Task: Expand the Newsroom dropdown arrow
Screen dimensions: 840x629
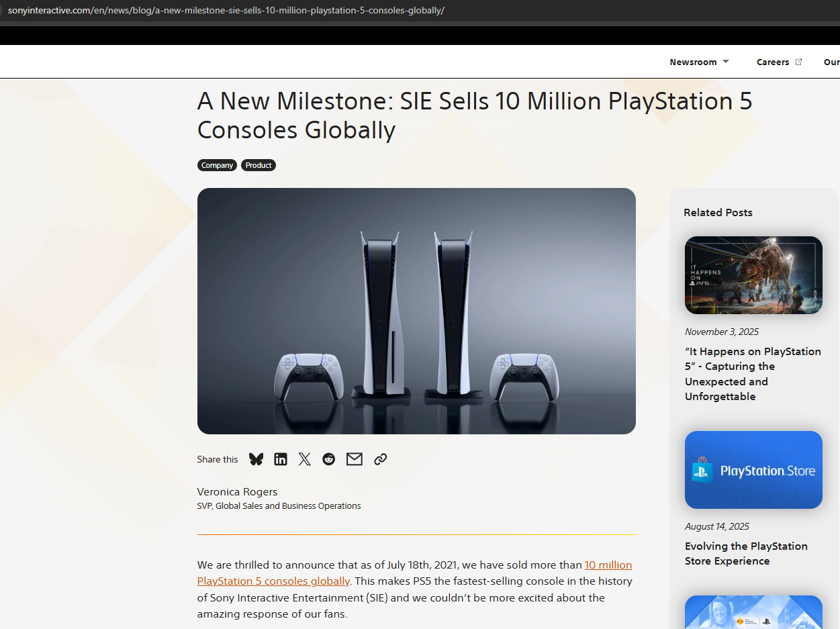Action: click(x=726, y=62)
